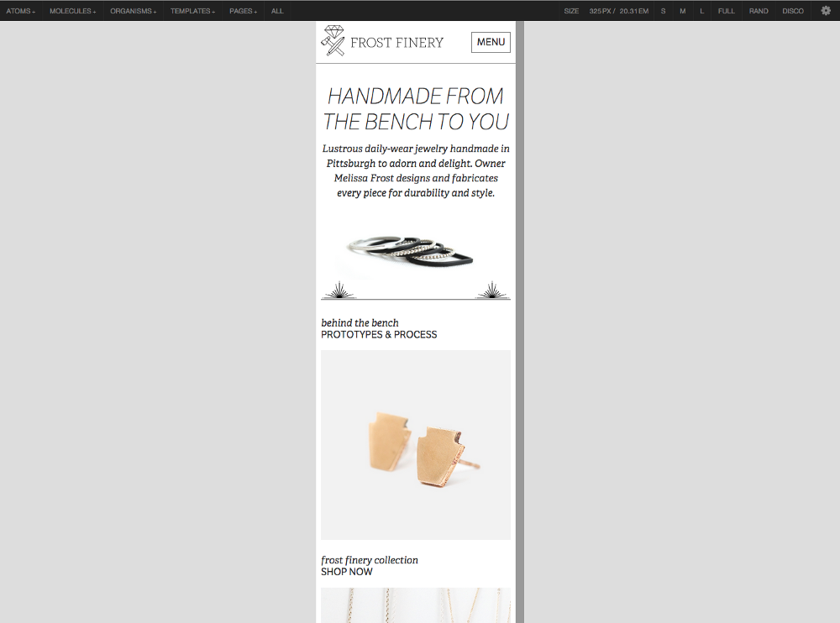
Task: Open the Pages dropdown
Action: [244, 11]
